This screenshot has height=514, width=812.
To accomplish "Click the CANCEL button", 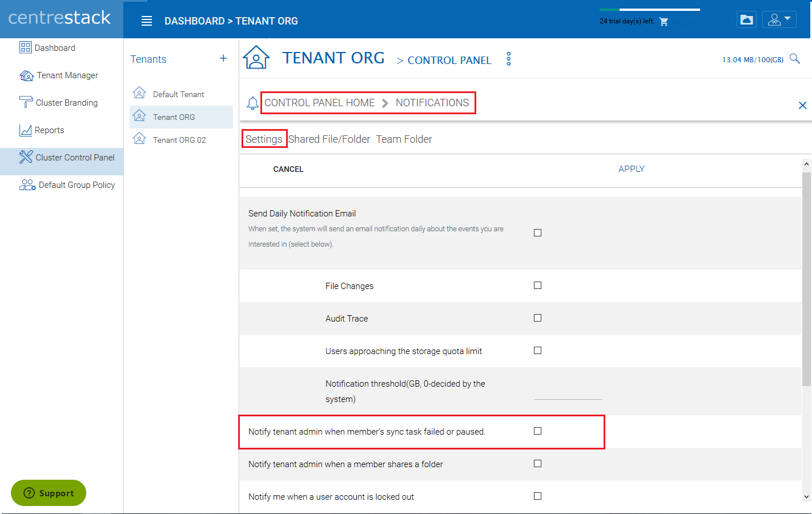I will (x=288, y=169).
